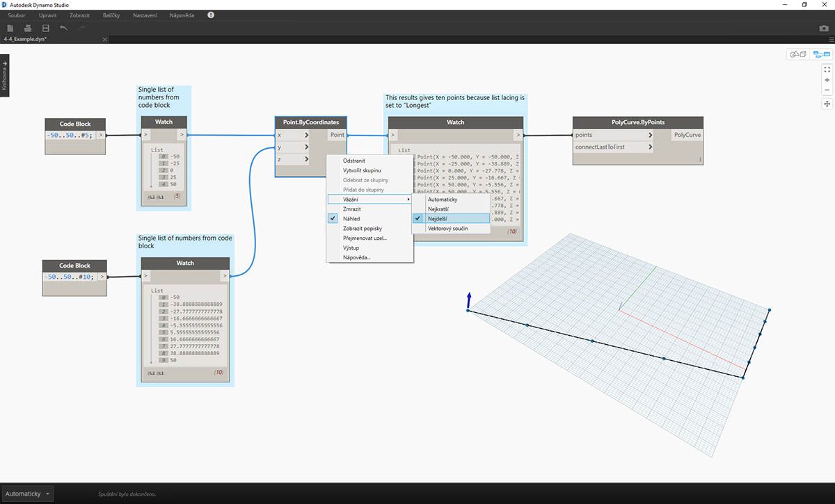Open the Soubor menu

(x=17, y=15)
